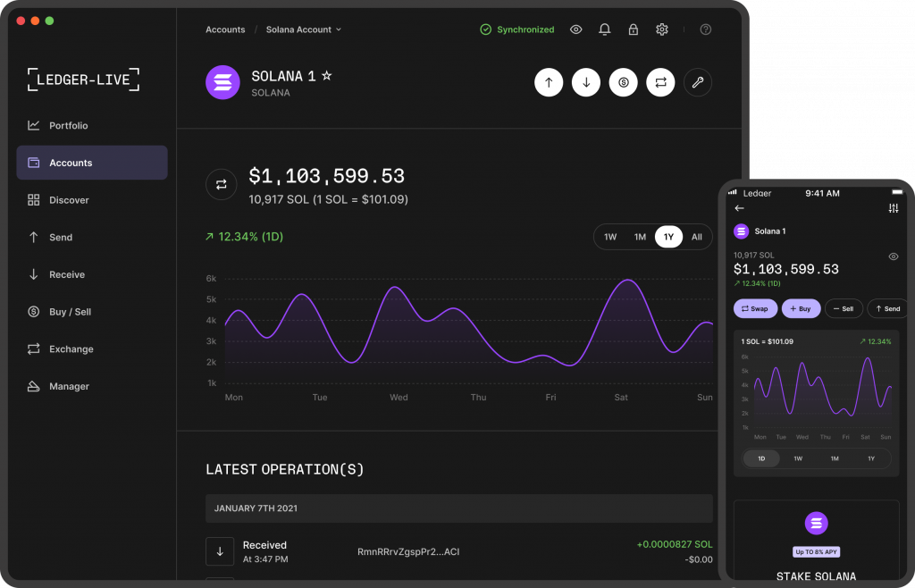Tap the phone battery indicator
The height and width of the screenshot is (588, 915).
[897, 192]
